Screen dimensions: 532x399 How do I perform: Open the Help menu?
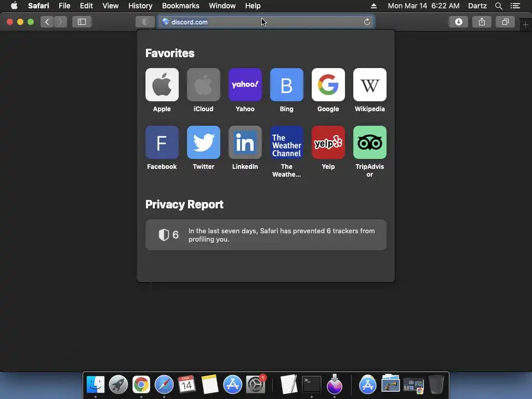click(253, 6)
